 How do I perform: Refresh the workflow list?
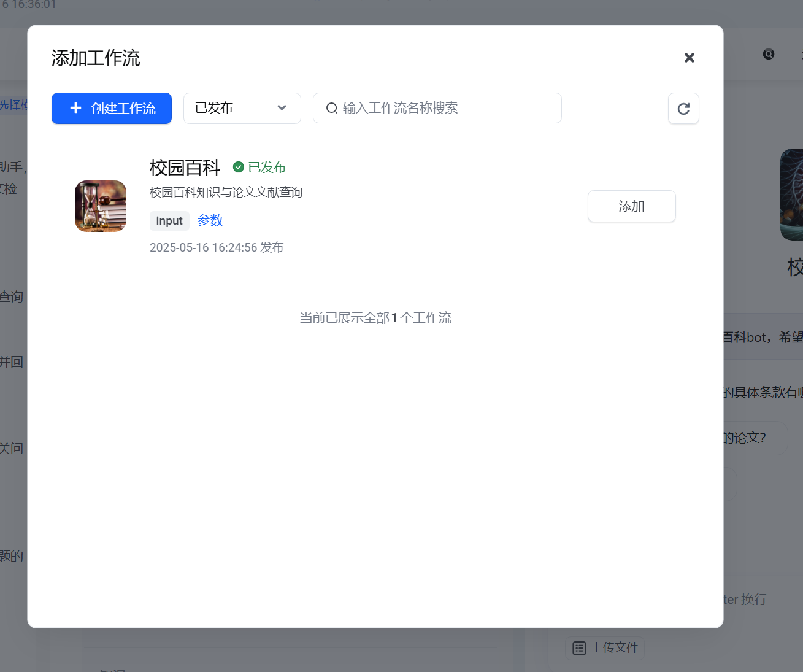[683, 109]
